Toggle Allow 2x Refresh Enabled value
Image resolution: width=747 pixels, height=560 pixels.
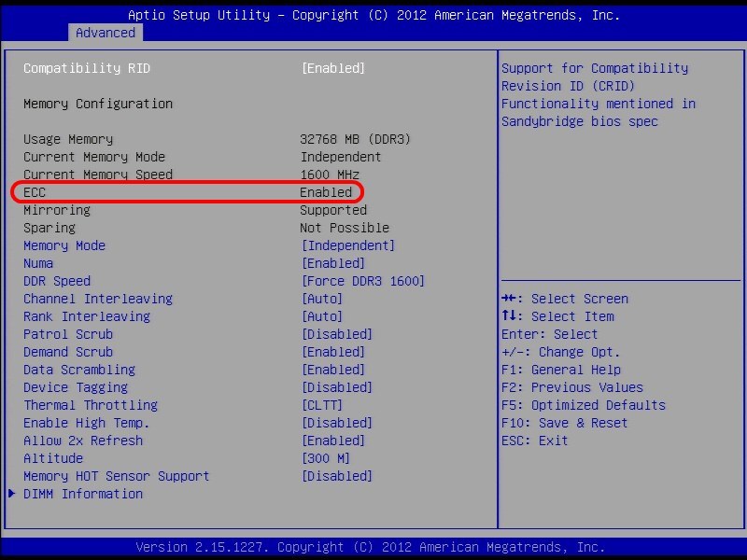pyautogui.click(x=333, y=441)
